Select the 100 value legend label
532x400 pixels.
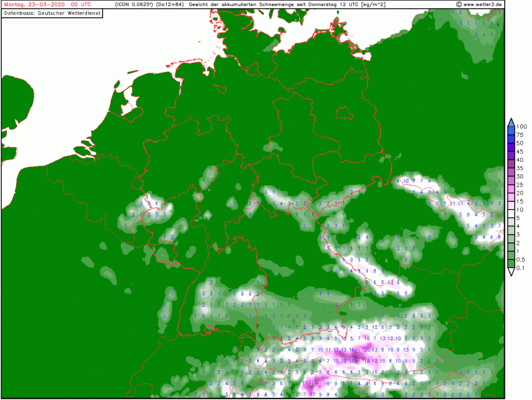(x=521, y=126)
